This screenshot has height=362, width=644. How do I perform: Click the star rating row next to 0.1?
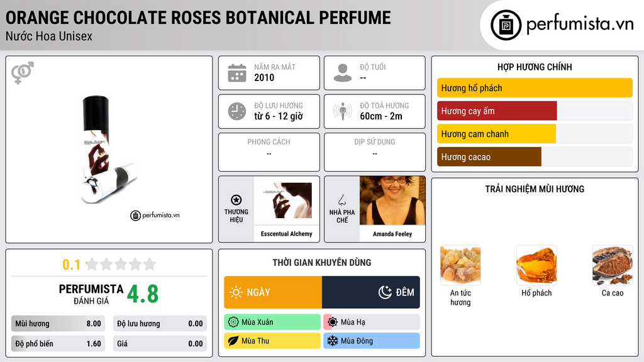[121, 265]
